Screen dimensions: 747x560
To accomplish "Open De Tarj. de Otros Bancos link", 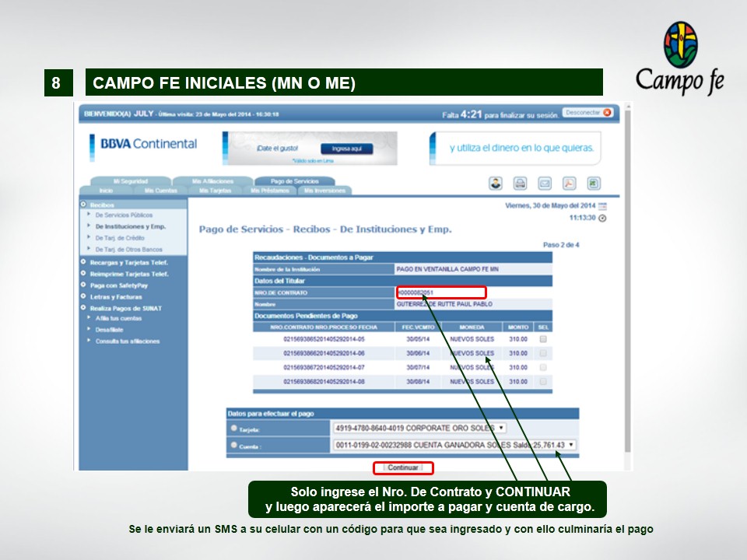I will (128, 250).
